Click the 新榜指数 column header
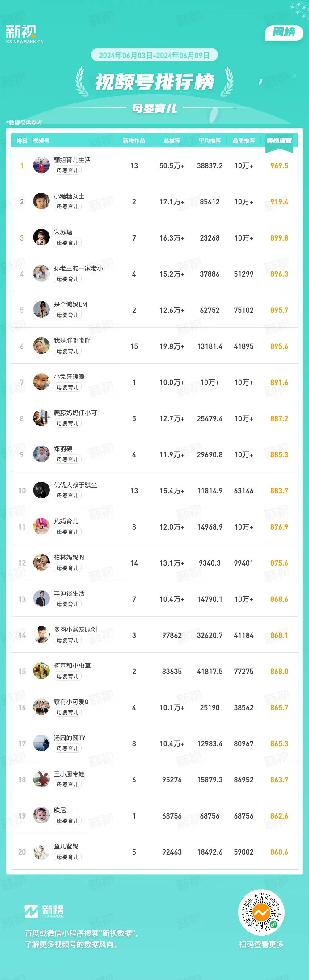The image size is (309, 980). coord(279,140)
